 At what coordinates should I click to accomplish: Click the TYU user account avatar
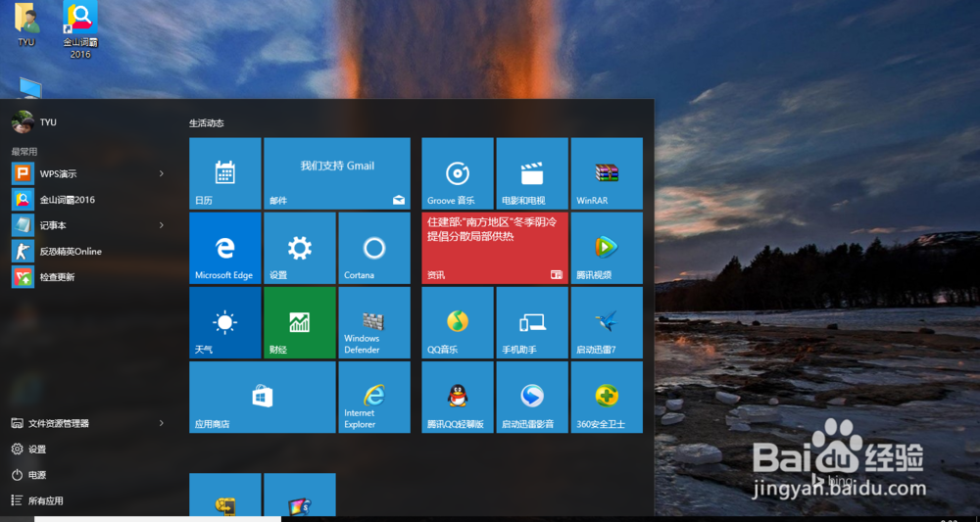[x=23, y=121]
